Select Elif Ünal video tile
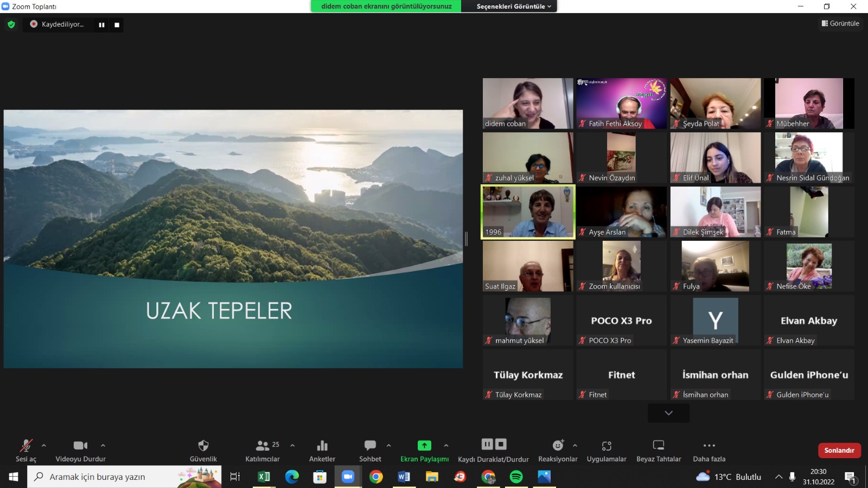Viewport: 868px width, 488px height. tap(716, 157)
